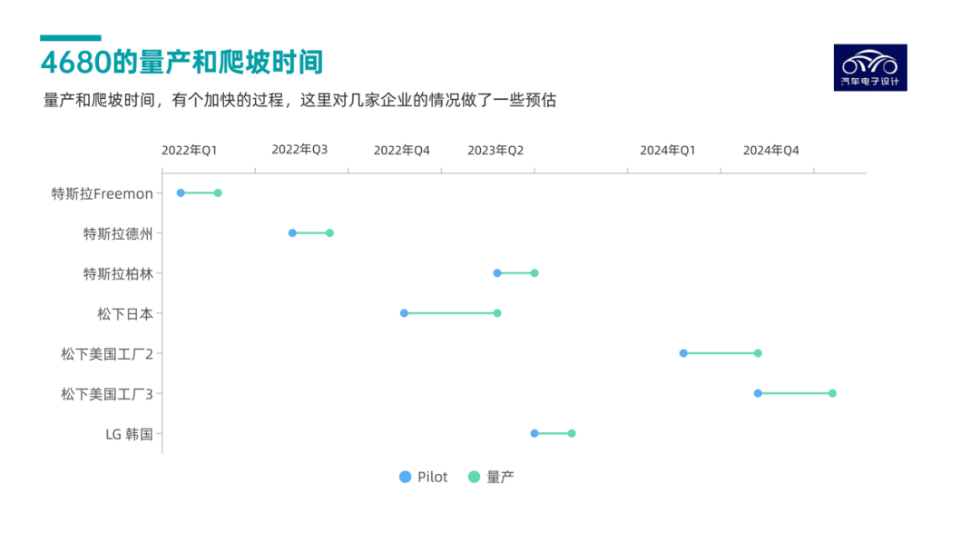Click the 特斯拉Freemon green 量产 dot

point(218,192)
